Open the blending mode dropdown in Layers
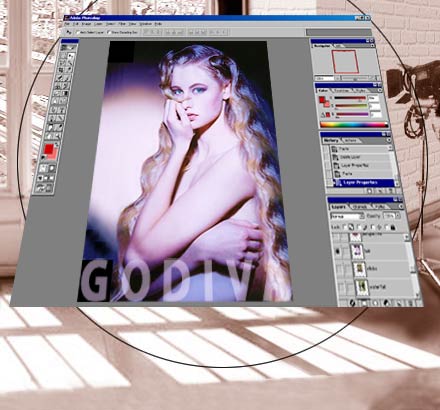Screen dimensions: 440x410 (347, 216)
